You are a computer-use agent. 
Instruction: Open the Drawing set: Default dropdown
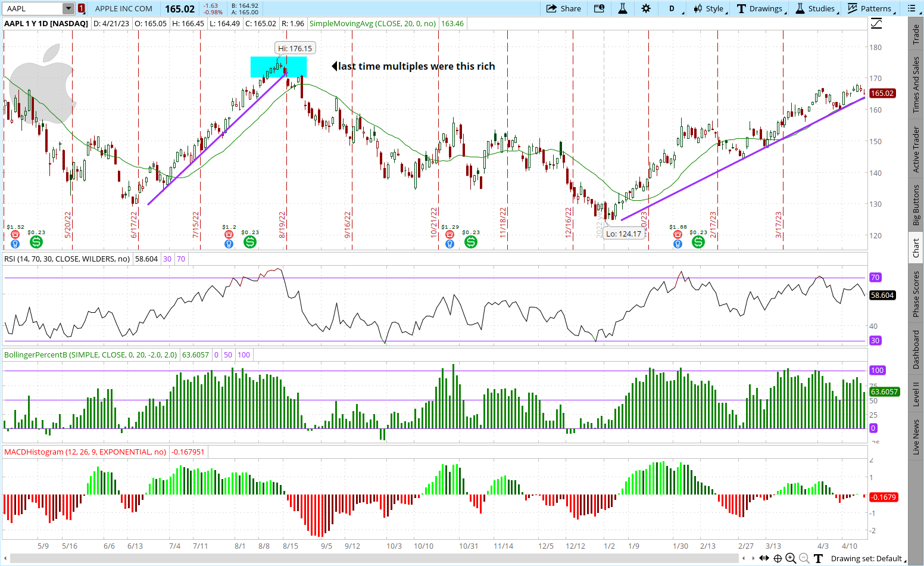tap(868, 558)
